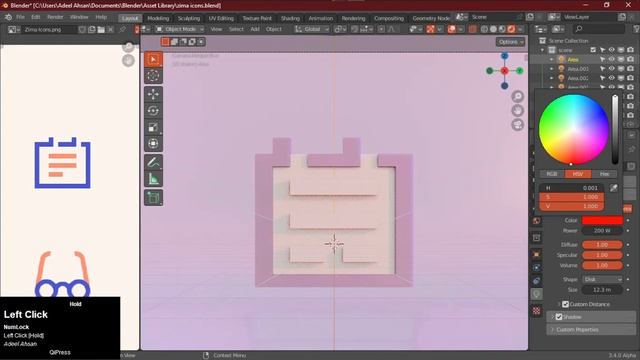Open the Render menu
Image resolution: width=640 pixels, height=360 pixels.
pos(55,18)
